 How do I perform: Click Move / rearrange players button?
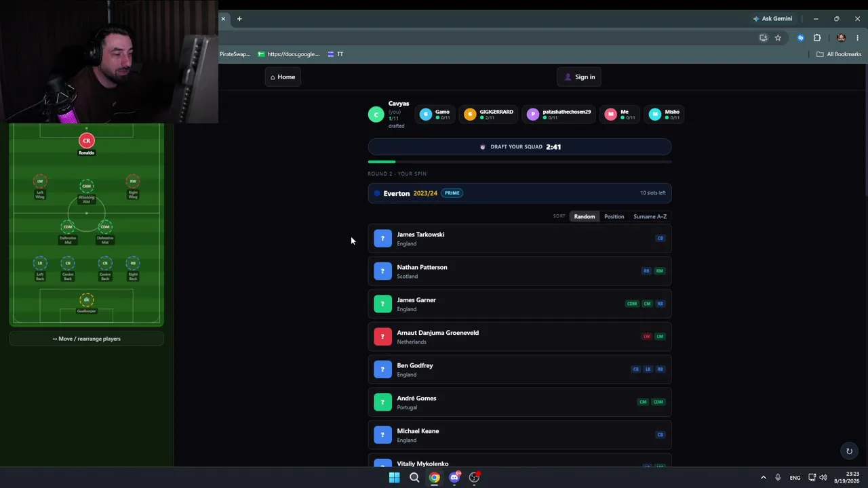coord(86,339)
